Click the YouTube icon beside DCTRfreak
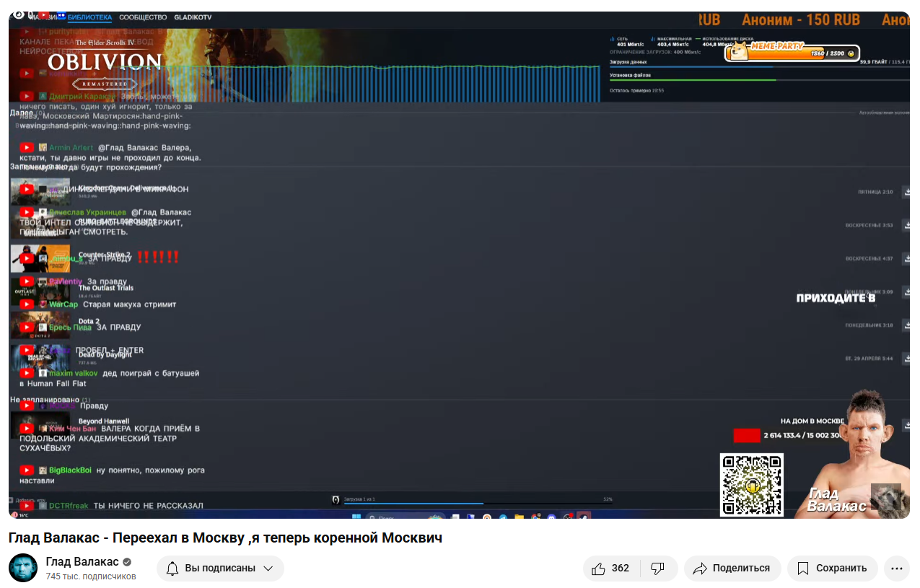Screen dimensions: 920x588 (27, 506)
